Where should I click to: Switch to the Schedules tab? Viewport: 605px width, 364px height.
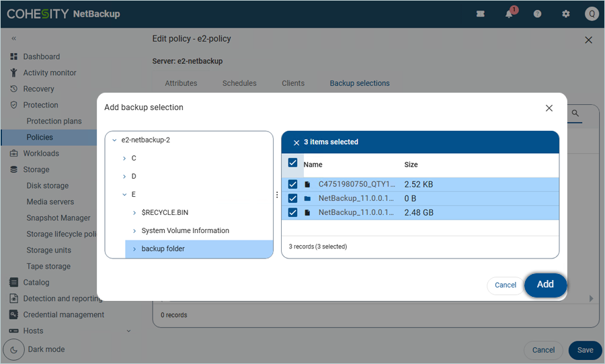pos(239,83)
